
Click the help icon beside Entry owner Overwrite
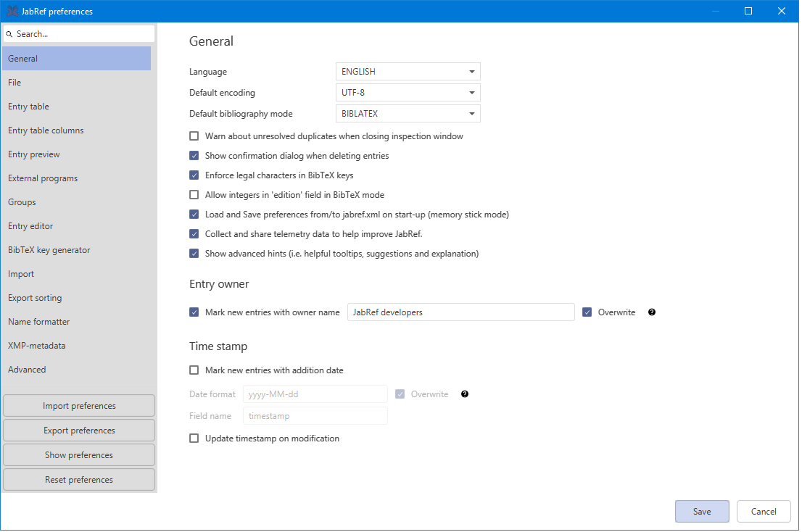(652, 312)
